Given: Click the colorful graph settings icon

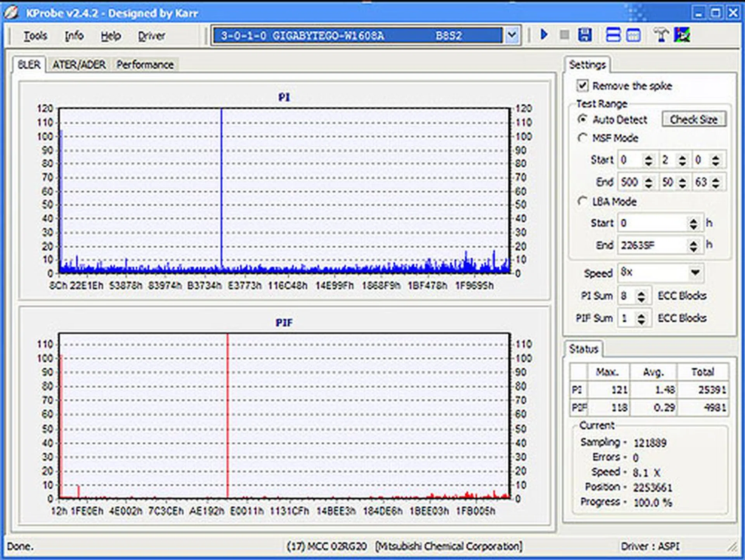Looking at the screenshot, I should (682, 35).
